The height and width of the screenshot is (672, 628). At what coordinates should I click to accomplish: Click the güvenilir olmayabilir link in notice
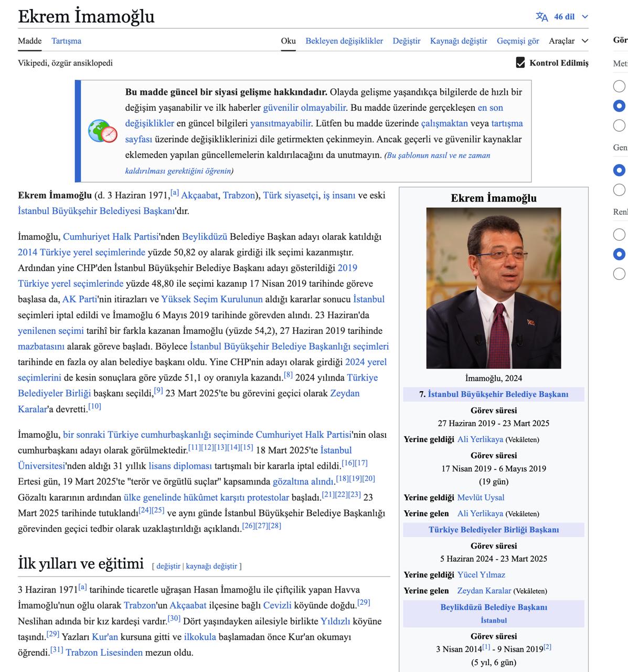point(304,108)
